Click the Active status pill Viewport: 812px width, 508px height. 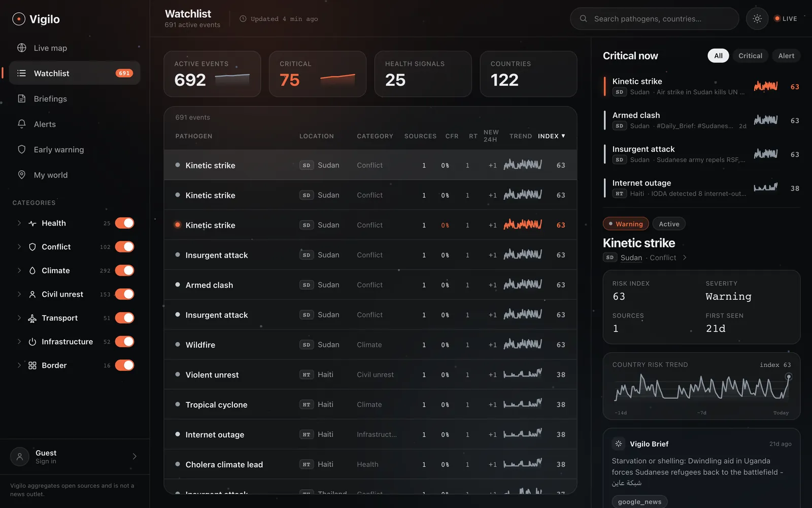pos(669,224)
